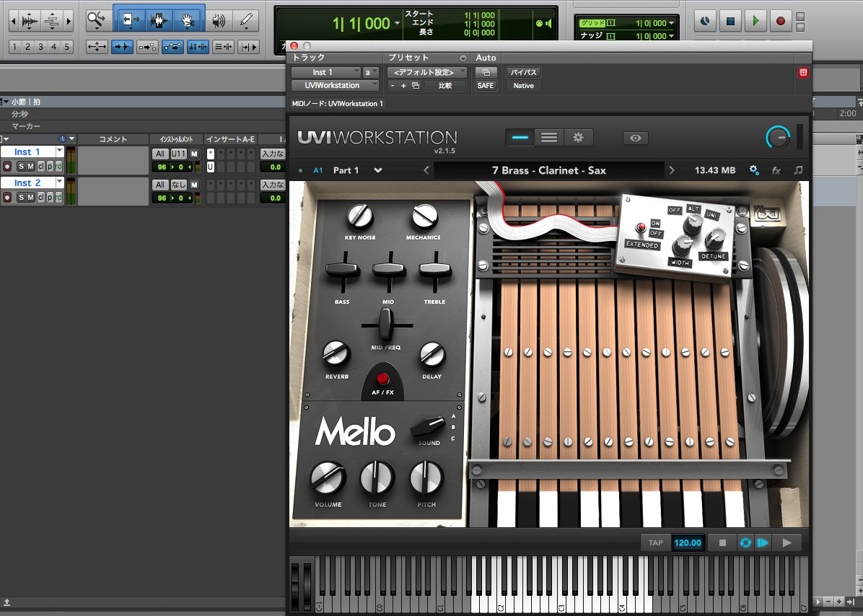
Task: Switch UVI Workstation to multi list view
Action: (548, 138)
